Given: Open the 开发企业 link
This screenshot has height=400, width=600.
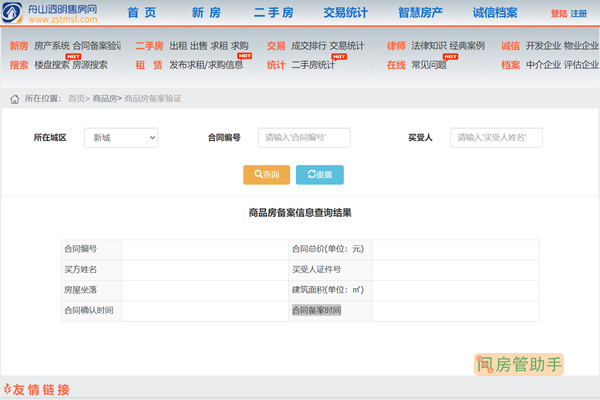Looking at the screenshot, I should (x=543, y=46).
